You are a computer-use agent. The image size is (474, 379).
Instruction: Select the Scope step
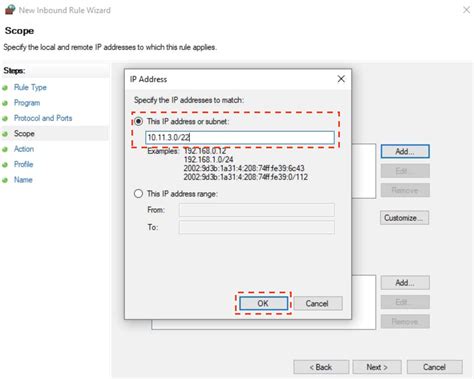[24, 133]
